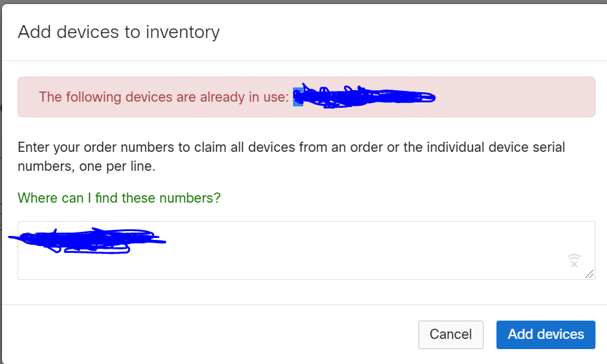Click the 'Enter your order numbers' instruction text
This screenshot has height=364, width=607.
click(291, 157)
